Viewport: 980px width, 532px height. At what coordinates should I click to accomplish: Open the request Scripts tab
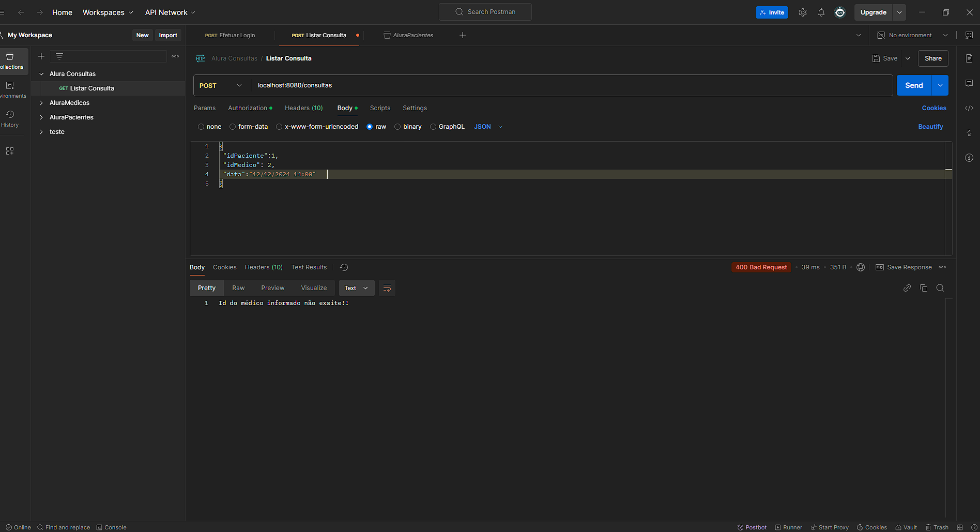tap(380, 108)
